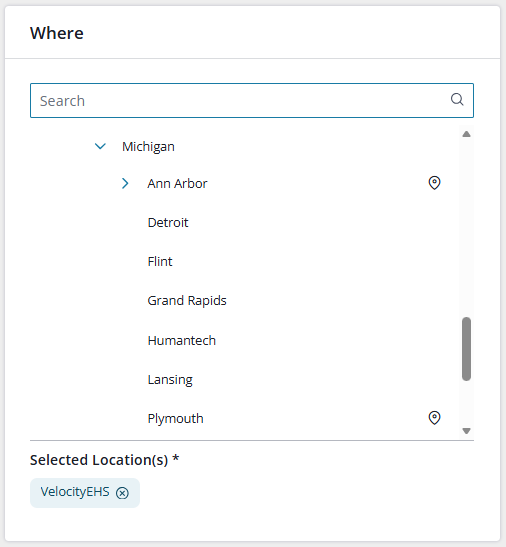This screenshot has width=506, height=547.
Task: Click the map pin icon beside Plymouth
Action: pyautogui.click(x=434, y=418)
